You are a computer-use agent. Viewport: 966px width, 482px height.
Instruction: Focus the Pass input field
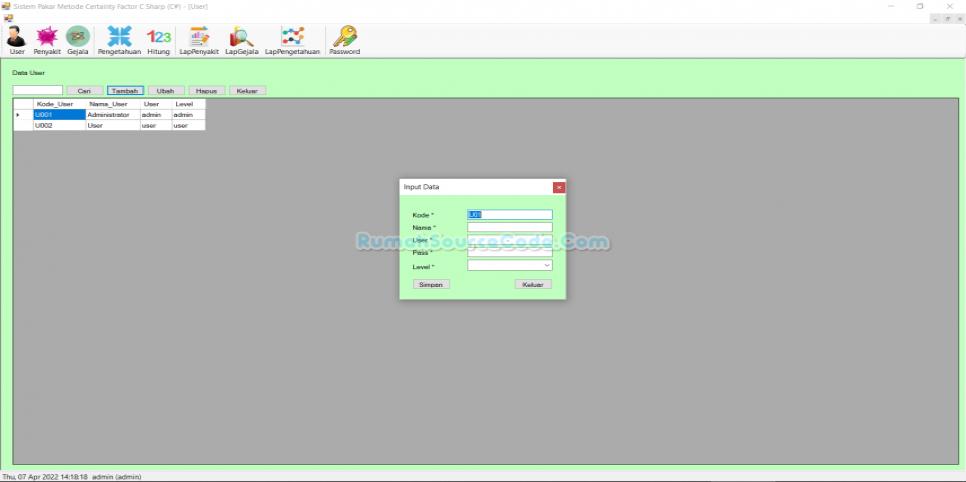click(509, 252)
